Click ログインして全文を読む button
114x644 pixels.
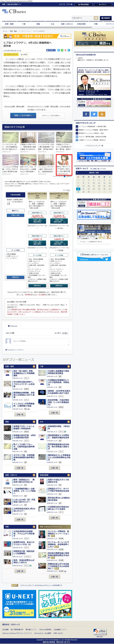point(51,115)
